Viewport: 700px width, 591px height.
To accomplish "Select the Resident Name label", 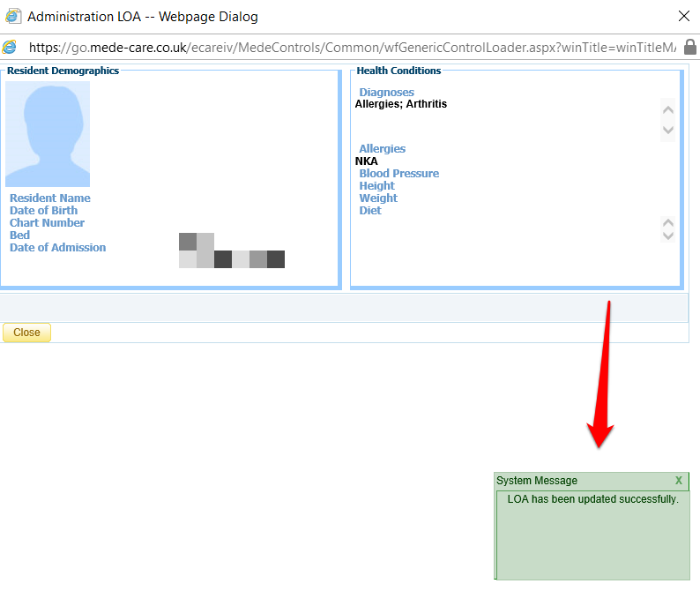I will (50, 198).
